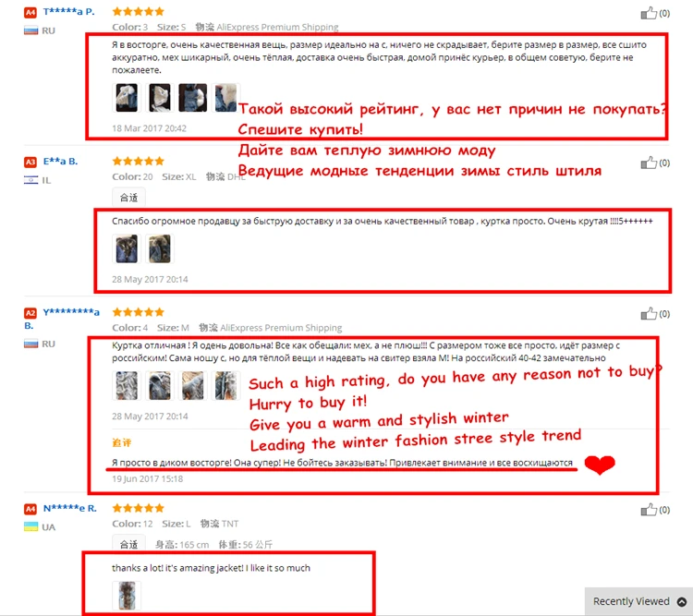Open third photo in T*****a P.'s review
The image size is (693, 616).
point(193,97)
